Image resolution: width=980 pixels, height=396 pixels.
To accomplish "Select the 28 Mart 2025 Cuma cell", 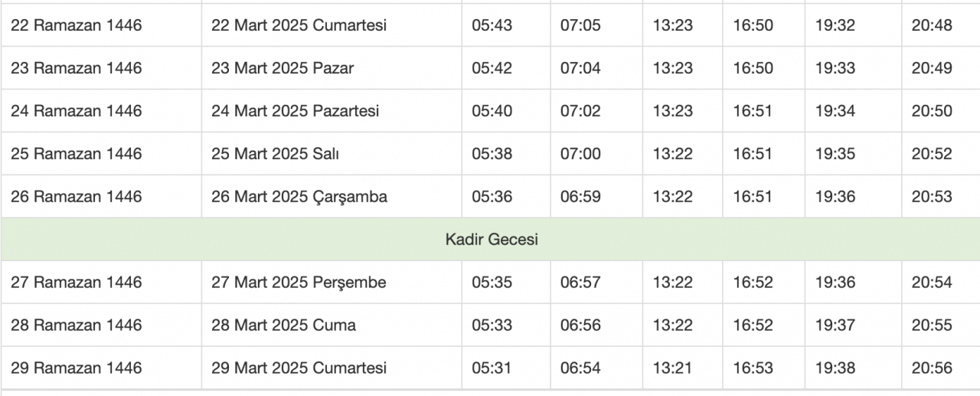I will coord(283,326).
